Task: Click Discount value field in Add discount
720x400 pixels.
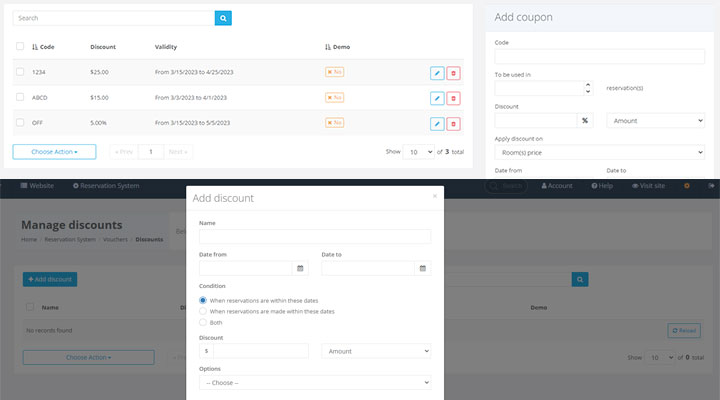Action: [x=261, y=351]
